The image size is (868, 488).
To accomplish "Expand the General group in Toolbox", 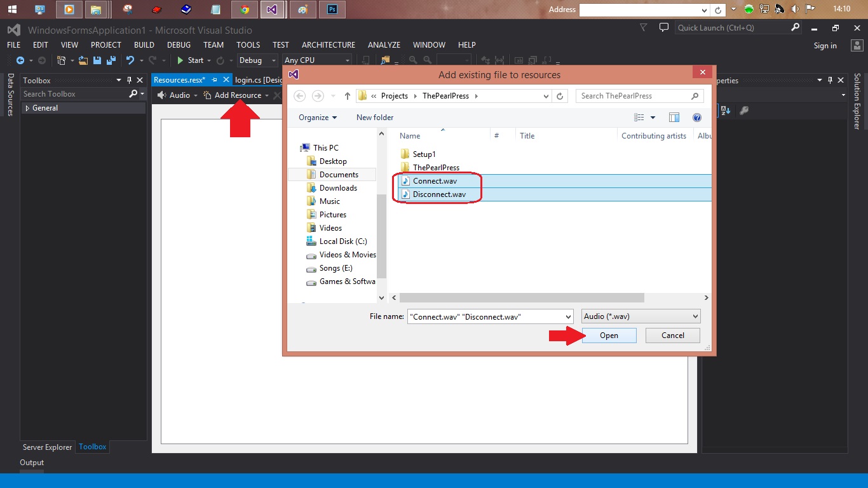I will (x=27, y=108).
